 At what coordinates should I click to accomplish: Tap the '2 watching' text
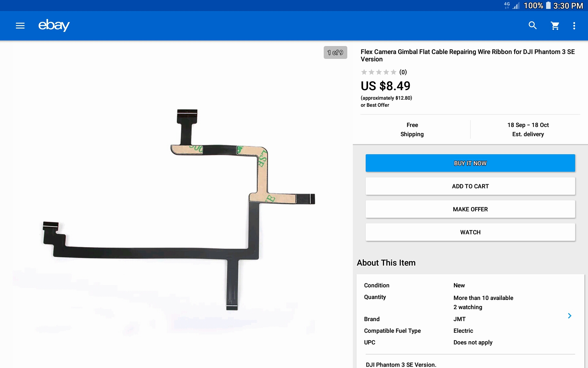468,307
